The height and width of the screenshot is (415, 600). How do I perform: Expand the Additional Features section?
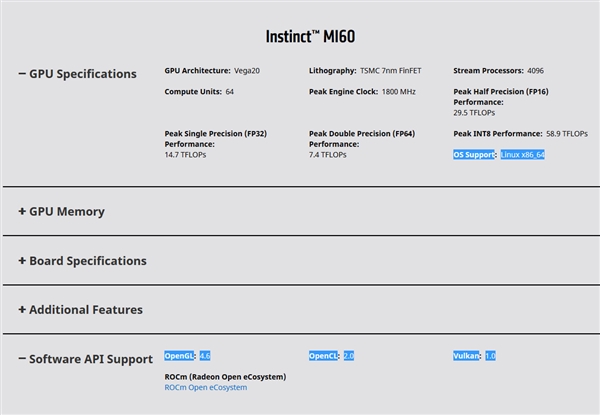click(80, 310)
